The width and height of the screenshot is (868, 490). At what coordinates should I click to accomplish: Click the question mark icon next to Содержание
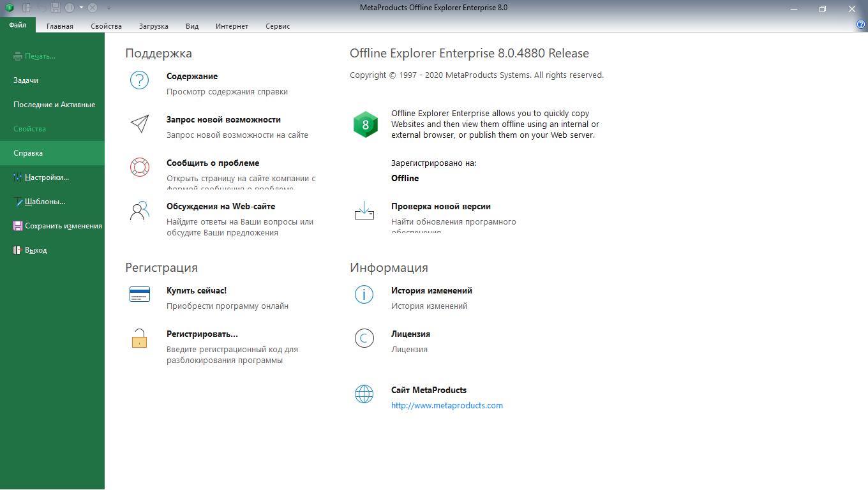[139, 80]
